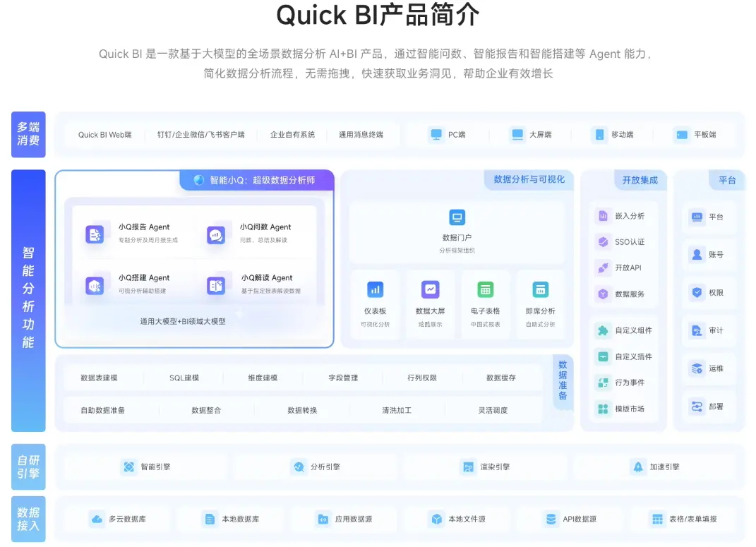Click the 自定义插件 icon
The height and width of the screenshot is (547, 756).
(x=603, y=356)
